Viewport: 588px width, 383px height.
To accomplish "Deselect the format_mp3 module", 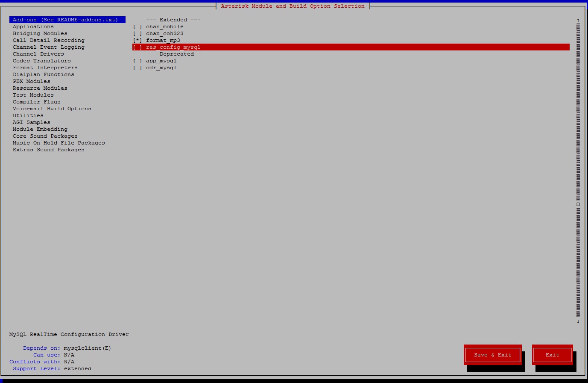I will (137, 40).
